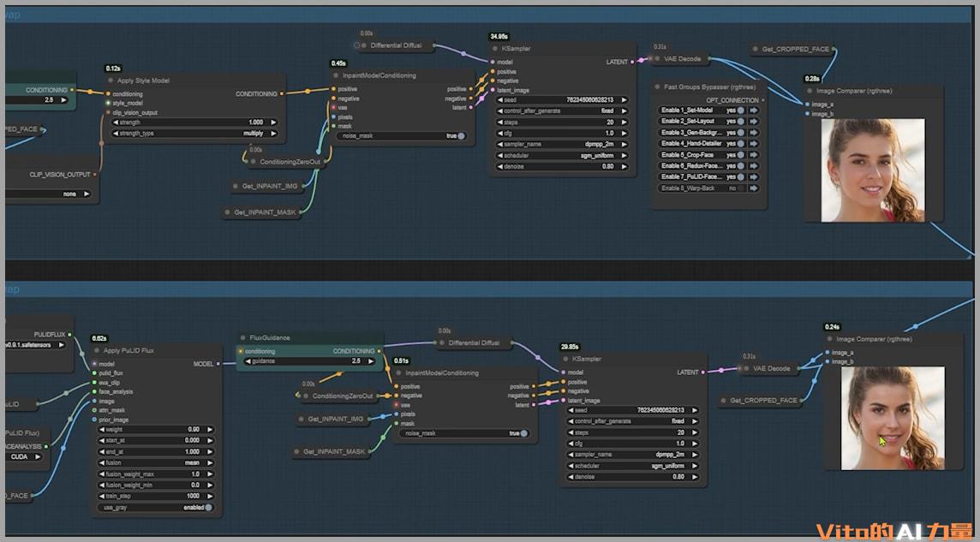The width and height of the screenshot is (980, 542).
Task: Increase strength with the right arrow in Apply Style Model
Action: pyautogui.click(x=273, y=122)
